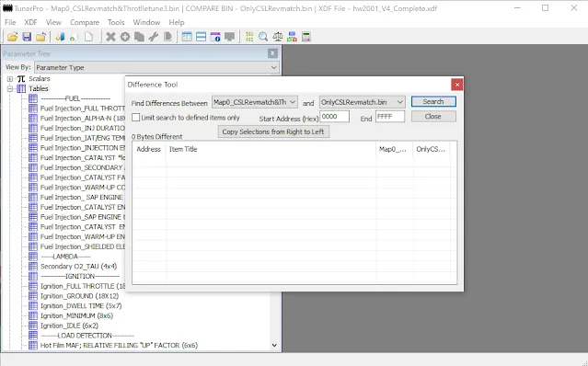Open the XDF menu
Screen dimensions: 588x366
[30, 22]
